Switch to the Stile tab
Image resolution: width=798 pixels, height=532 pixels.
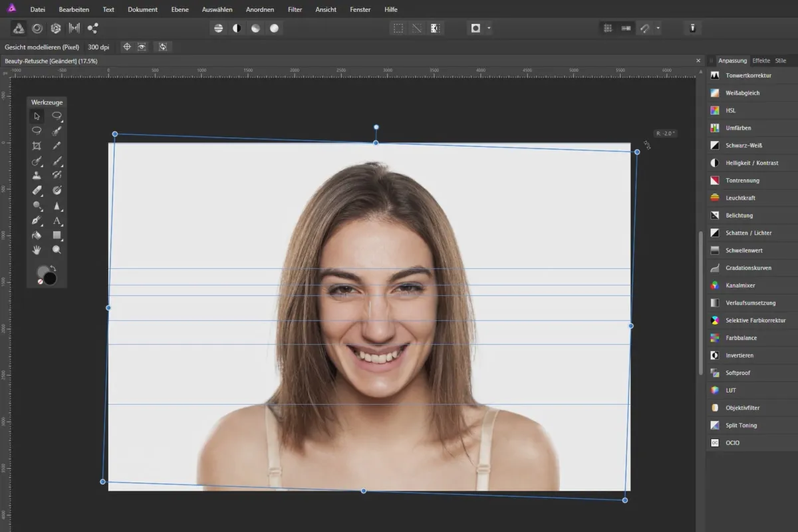pyautogui.click(x=781, y=61)
